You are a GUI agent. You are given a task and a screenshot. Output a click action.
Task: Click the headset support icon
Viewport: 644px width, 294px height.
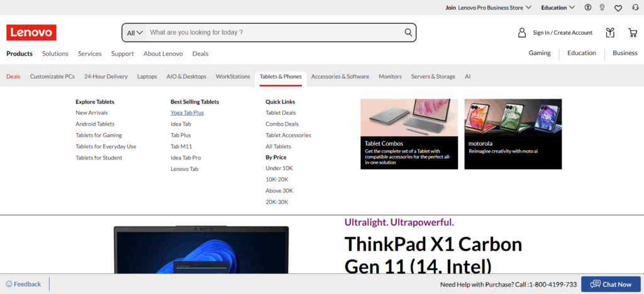pos(635,8)
